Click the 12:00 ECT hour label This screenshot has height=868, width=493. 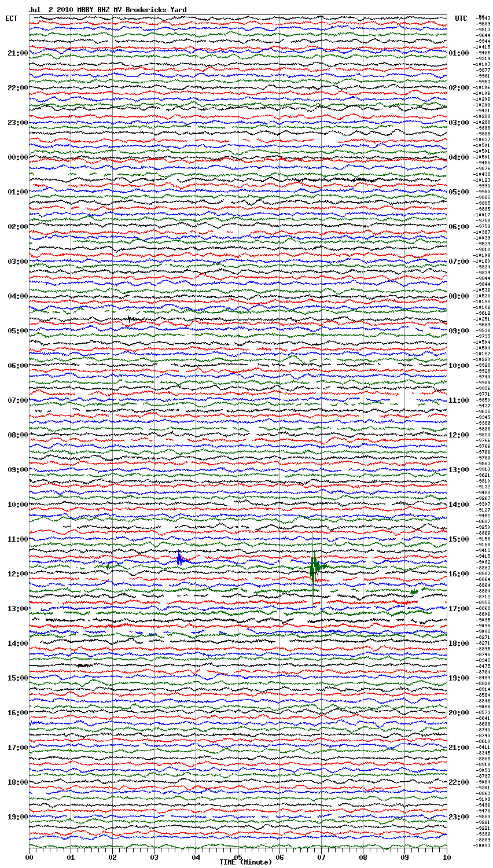point(18,574)
